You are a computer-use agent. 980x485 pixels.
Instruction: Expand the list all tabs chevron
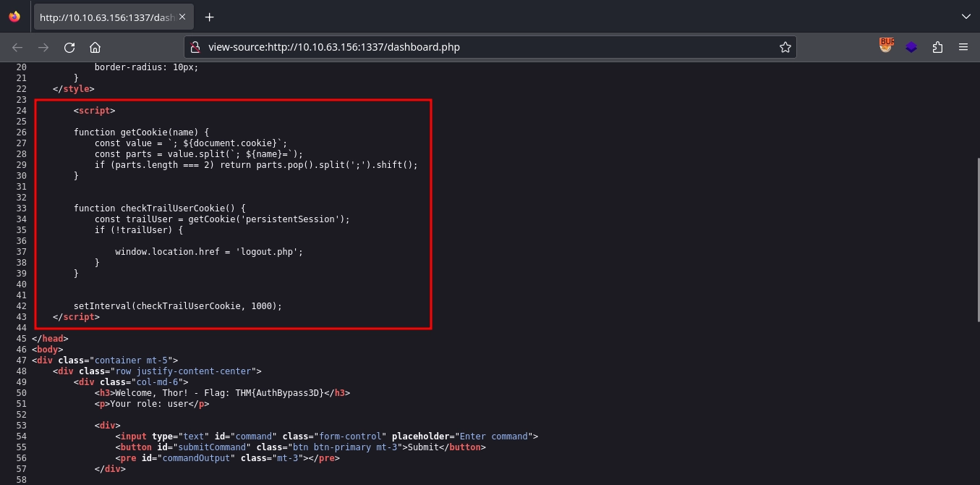tap(966, 17)
